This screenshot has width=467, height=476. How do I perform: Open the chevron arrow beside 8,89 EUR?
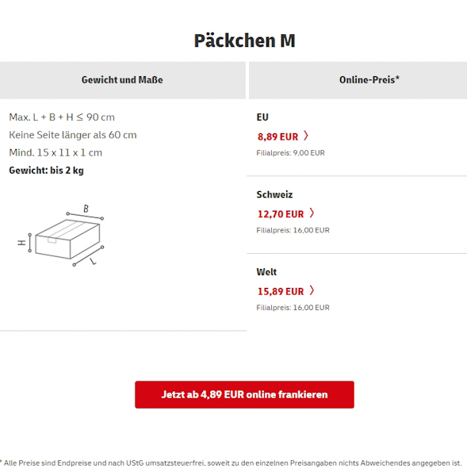pyautogui.click(x=306, y=136)
